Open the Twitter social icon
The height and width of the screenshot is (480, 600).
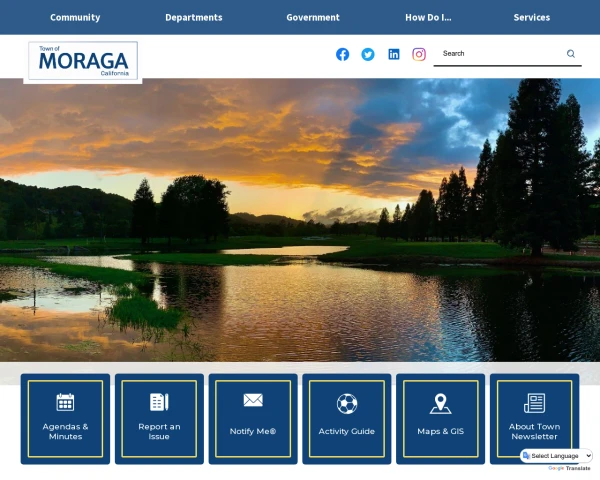[368, 54]
